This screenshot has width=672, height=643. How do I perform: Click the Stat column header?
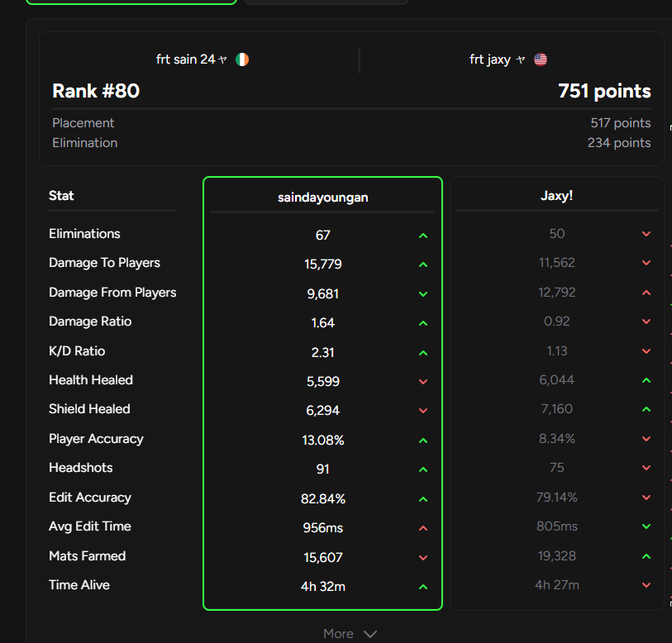[61, 196]
